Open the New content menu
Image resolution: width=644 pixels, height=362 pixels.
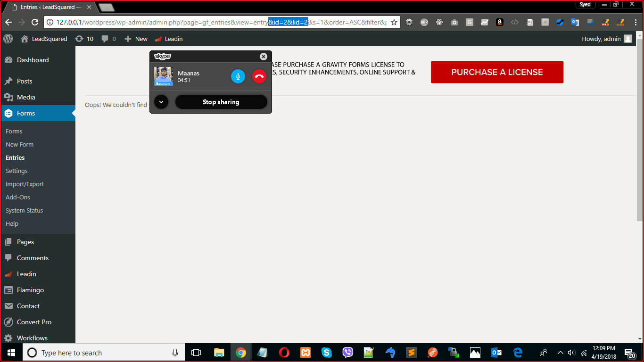pos(136,39)
